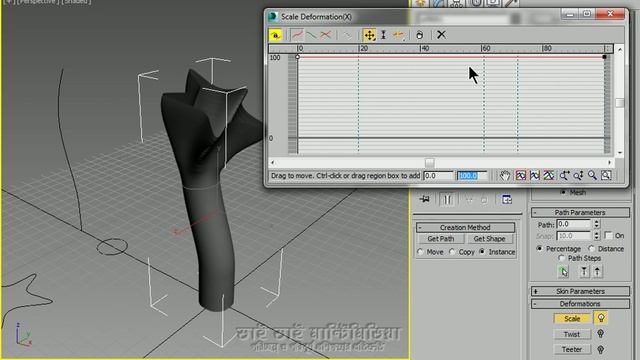The image size is (640, 360).
Task: Select the start control point at position 0
Action: pos(298,57)
